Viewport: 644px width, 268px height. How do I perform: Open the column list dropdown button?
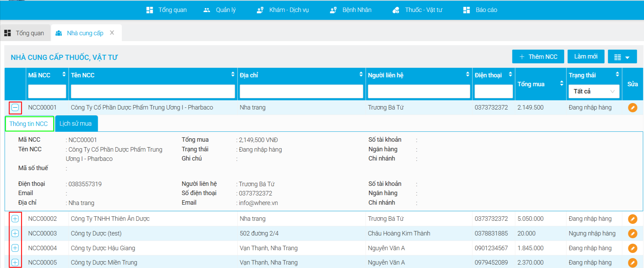[622, 57]
